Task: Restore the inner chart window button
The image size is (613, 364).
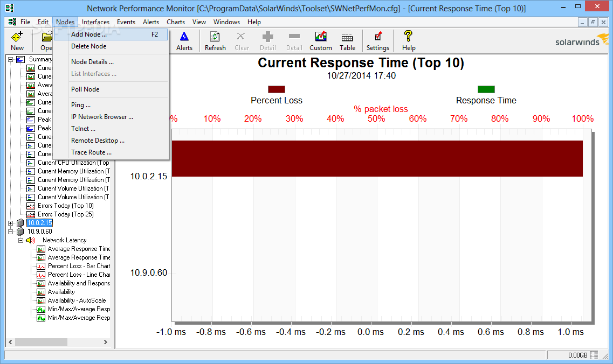Action: 593,22
